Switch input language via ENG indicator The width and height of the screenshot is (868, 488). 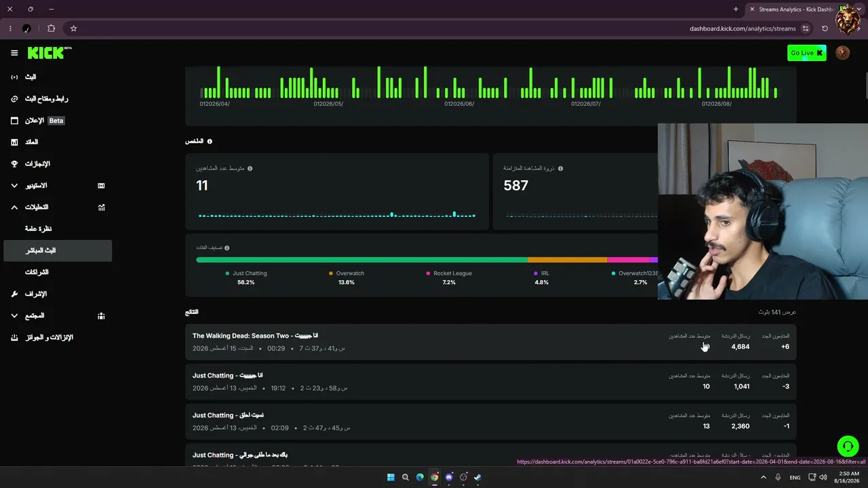[795, 478]
